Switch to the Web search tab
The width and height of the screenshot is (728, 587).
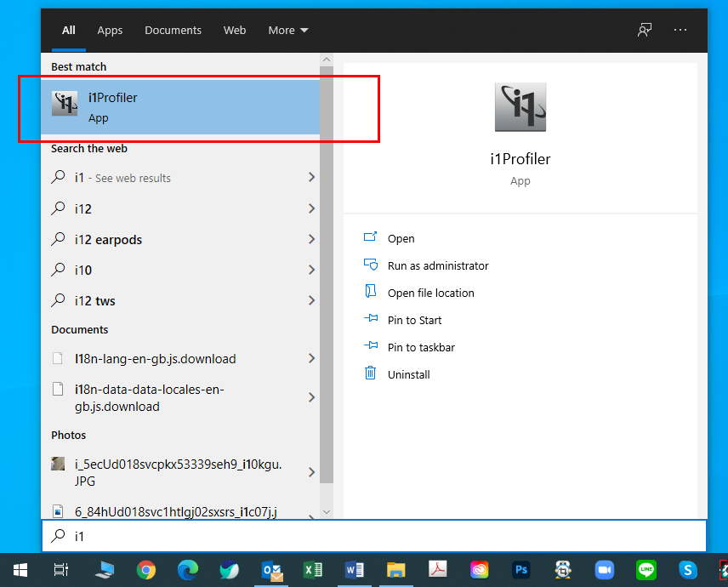tap(235, 30)
